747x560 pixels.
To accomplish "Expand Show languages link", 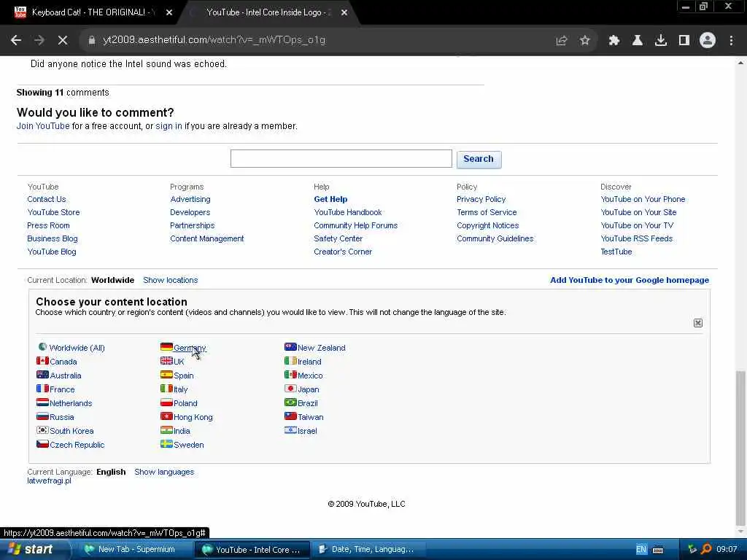I will pyautogui.click(x=164, y=472).
